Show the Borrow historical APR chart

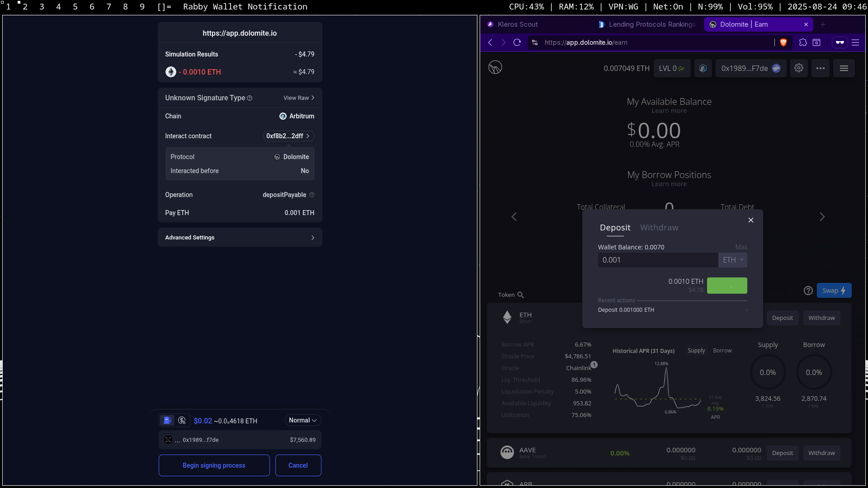(722, 351)
